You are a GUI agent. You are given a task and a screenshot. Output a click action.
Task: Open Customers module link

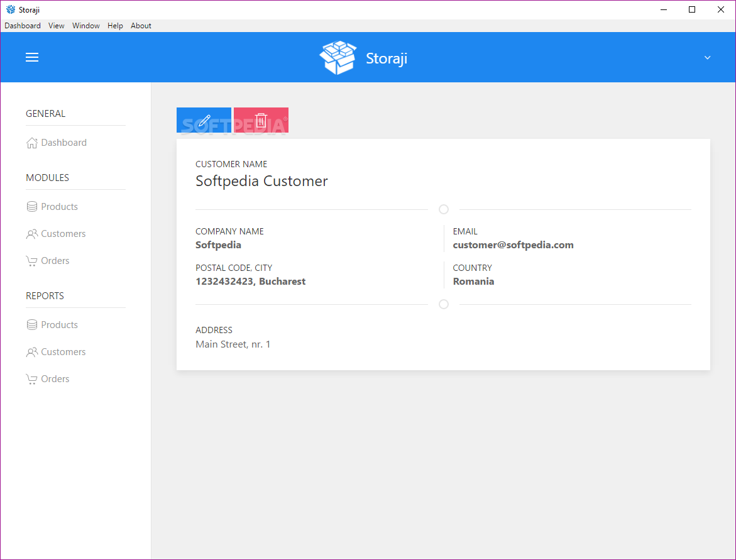(63, 234)
